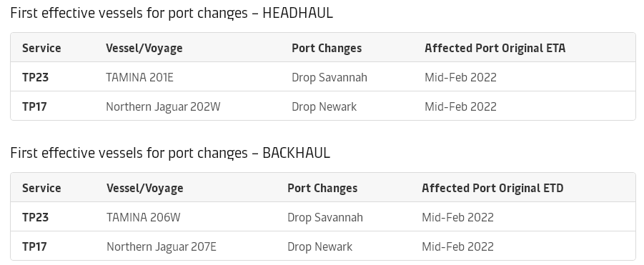Select TP23 service cell in BACKHAUL table
This screenshot has height=265, width=644.
coord(35,217)
